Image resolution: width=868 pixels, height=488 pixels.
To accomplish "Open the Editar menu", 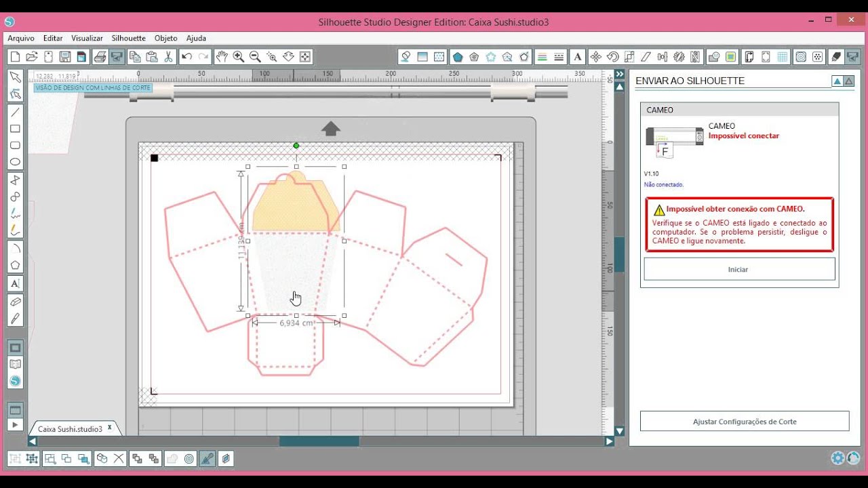I will click(53, 39).
